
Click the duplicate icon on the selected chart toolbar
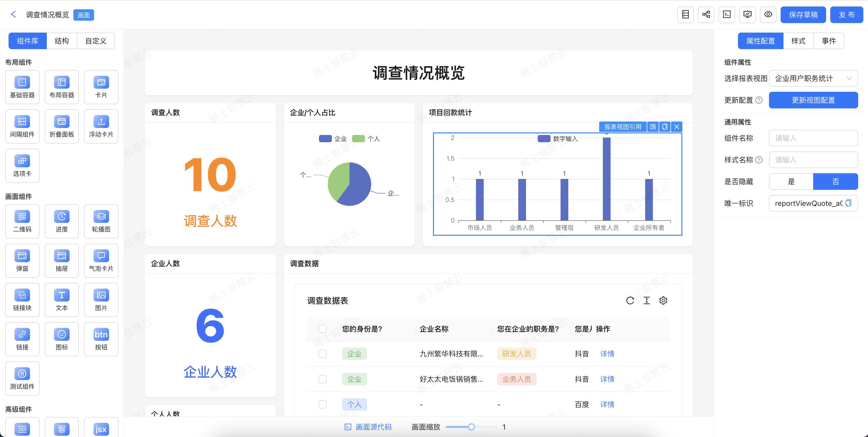pyautogui.click(x=665, y=127)
